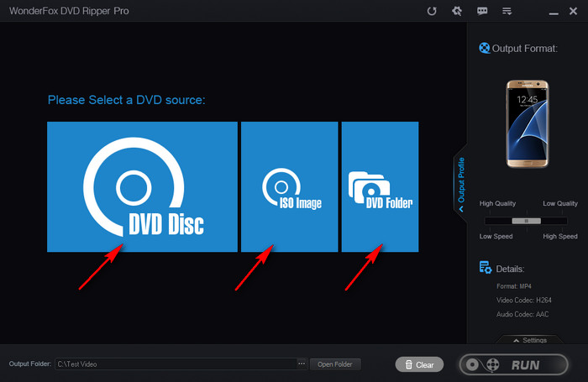Open settings gear icon in title bar
The height and width of the screenshot is (382, 588).
(x=457, y=11)
